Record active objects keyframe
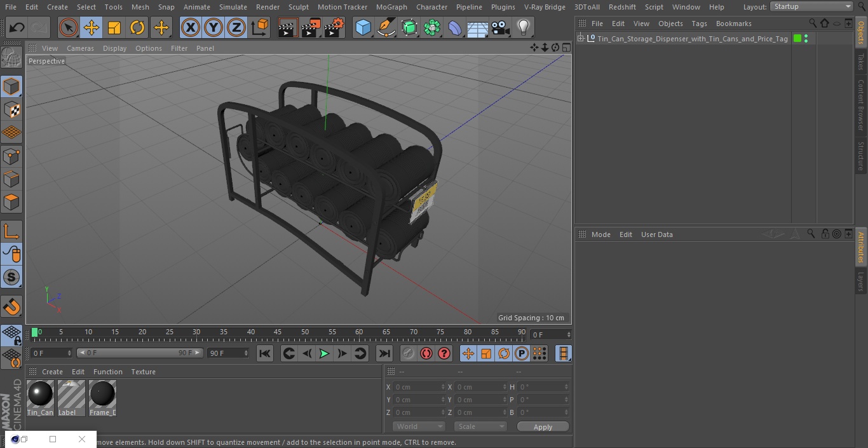Viewport: 868px width, 448px height. coord(409,353)
